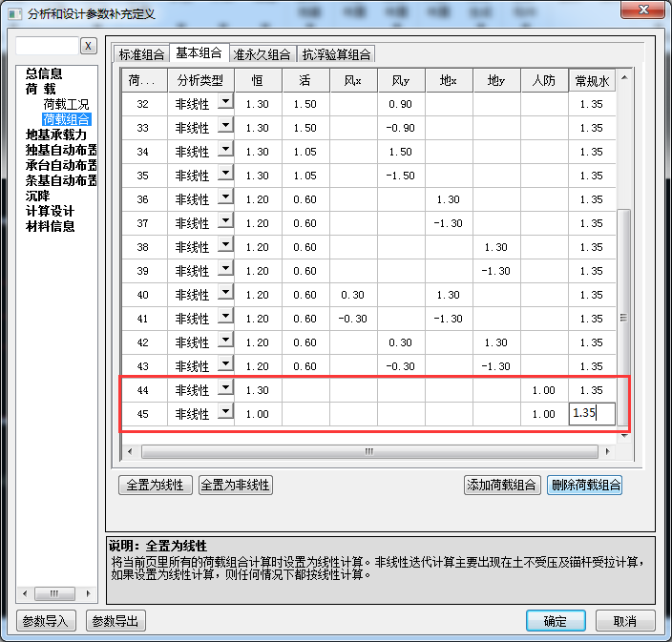672x642 pixels.
Task: Click the 分析类型 column header
Action: (x=200, y=80)
